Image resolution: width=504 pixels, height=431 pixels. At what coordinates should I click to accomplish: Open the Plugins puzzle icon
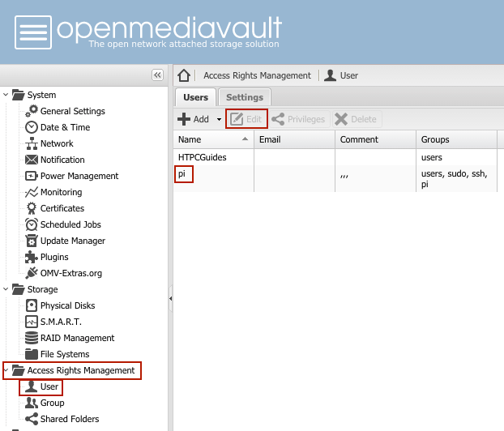[x=32, y=257]
